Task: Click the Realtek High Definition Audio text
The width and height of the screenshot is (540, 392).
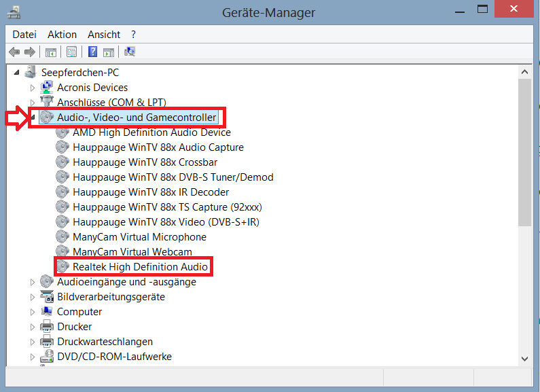Action: [140, 266]
